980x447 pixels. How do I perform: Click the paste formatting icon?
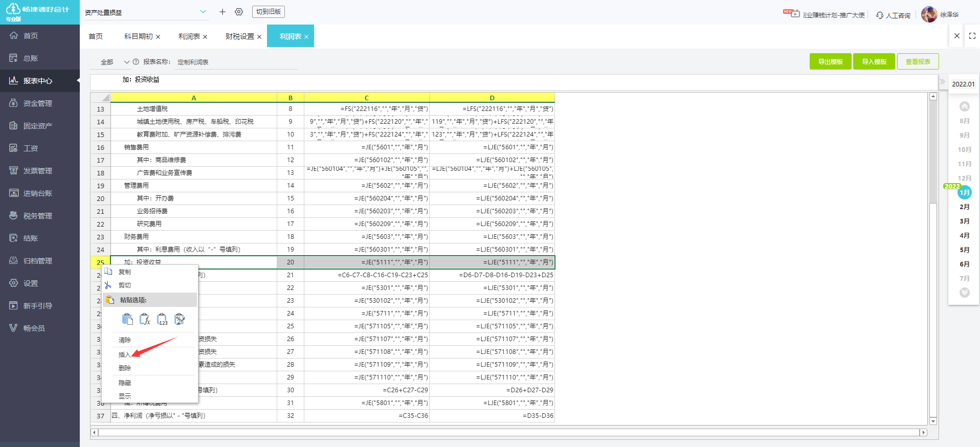coord(180,319)
